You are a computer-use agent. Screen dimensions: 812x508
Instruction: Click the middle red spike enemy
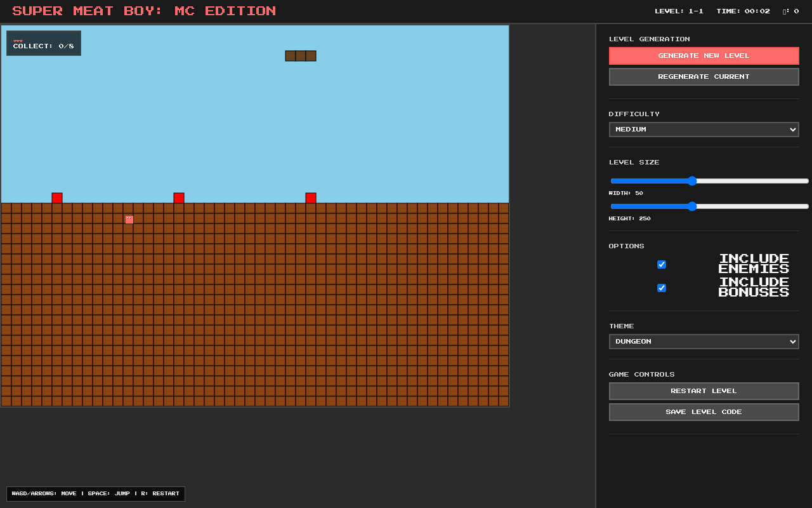click(x=178, y=197)
